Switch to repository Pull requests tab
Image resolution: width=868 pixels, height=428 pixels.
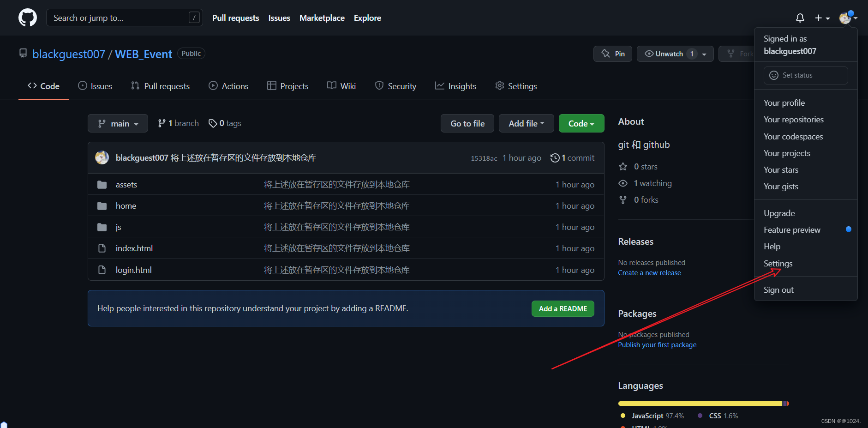(x=160, y=86)
